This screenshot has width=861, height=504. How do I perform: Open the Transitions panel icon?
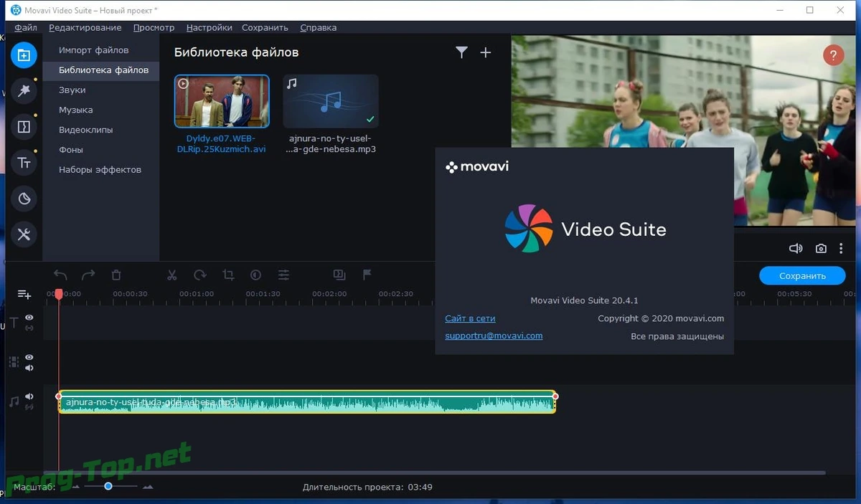24,127
